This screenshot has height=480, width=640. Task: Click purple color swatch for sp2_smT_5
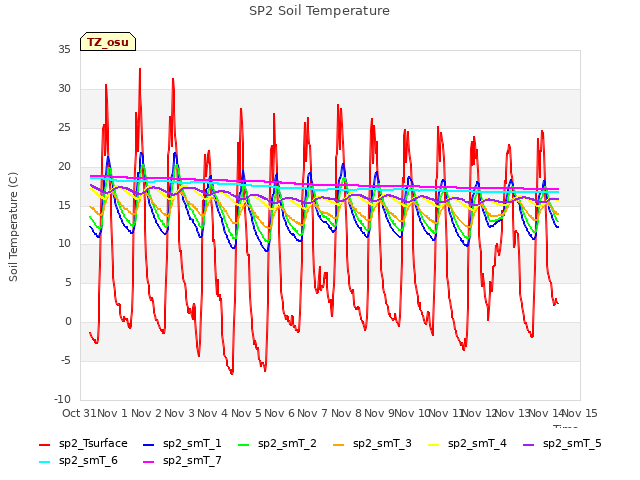529,444
